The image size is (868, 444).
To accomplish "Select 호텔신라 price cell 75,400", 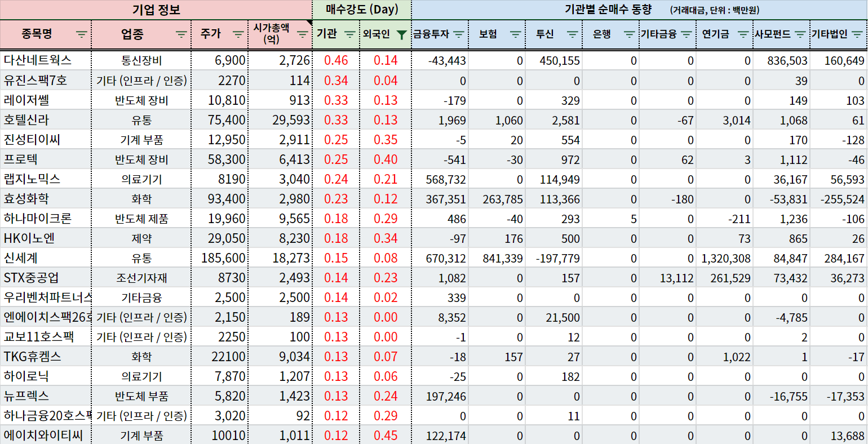I will click(x=220, y=120).
